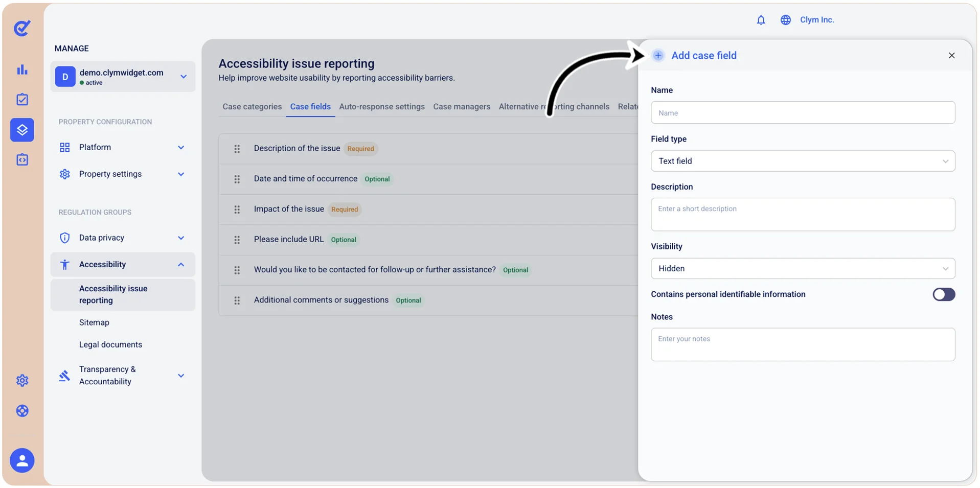Click the Clym Inc. account name
980x488 pixels.
coord(817,20)
